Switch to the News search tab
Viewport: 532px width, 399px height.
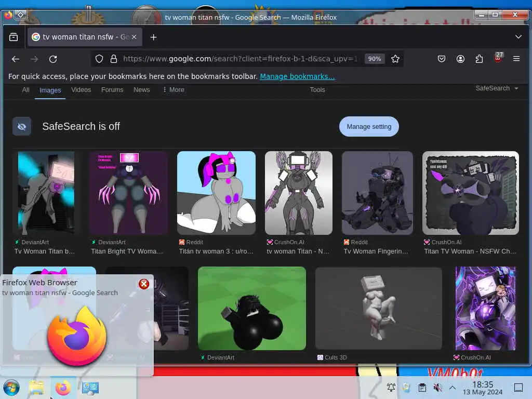[x=141, y=90]
